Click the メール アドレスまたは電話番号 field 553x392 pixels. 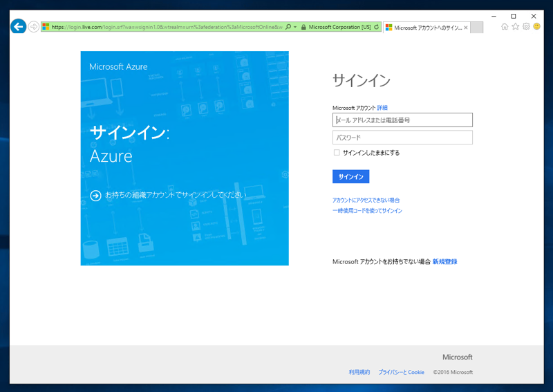[x=402, y=120]
